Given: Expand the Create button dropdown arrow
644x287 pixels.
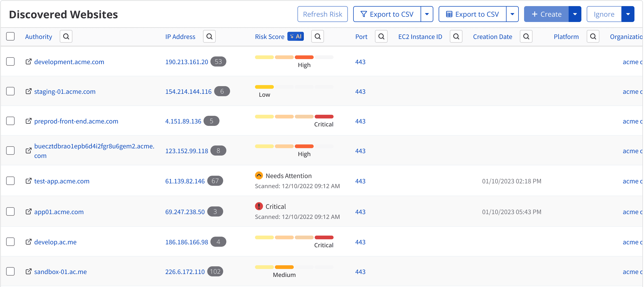Looking at the screenshot, I should tap(575, 14).
